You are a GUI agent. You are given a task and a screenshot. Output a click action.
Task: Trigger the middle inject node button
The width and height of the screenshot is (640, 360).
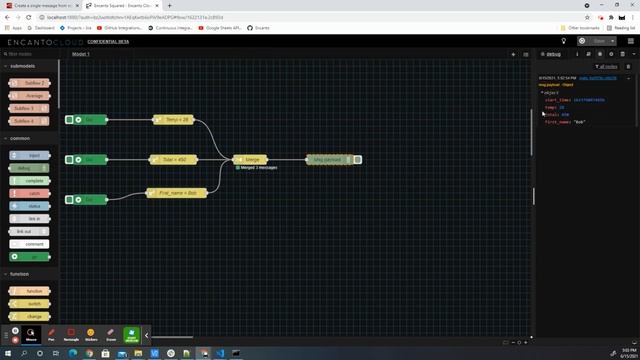(x=69, y=160)
